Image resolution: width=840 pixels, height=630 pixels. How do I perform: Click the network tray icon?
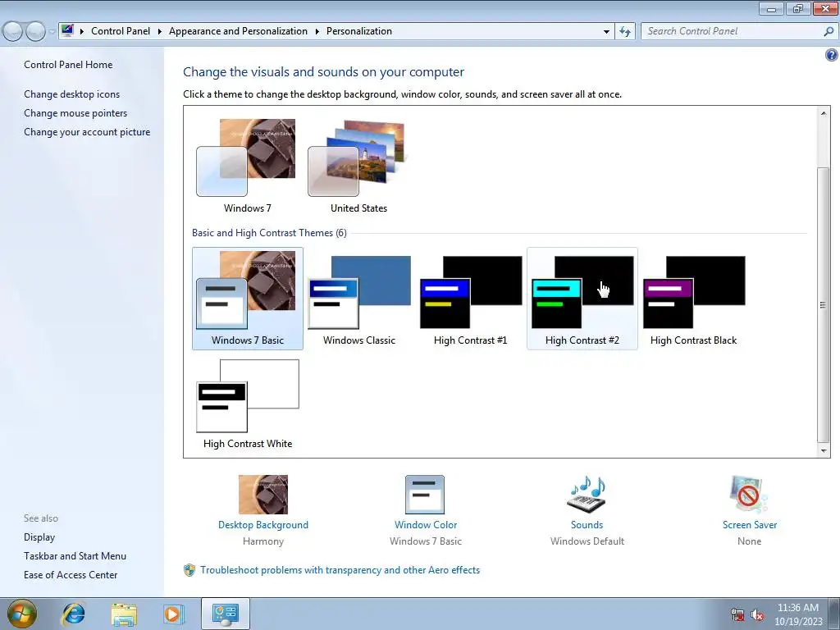737,615
